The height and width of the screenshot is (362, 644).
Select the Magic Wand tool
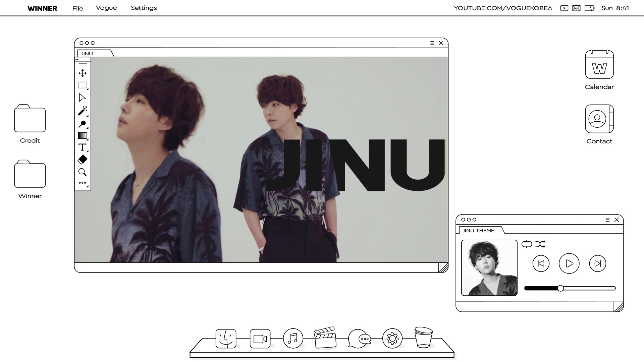(x=83, y=111)
